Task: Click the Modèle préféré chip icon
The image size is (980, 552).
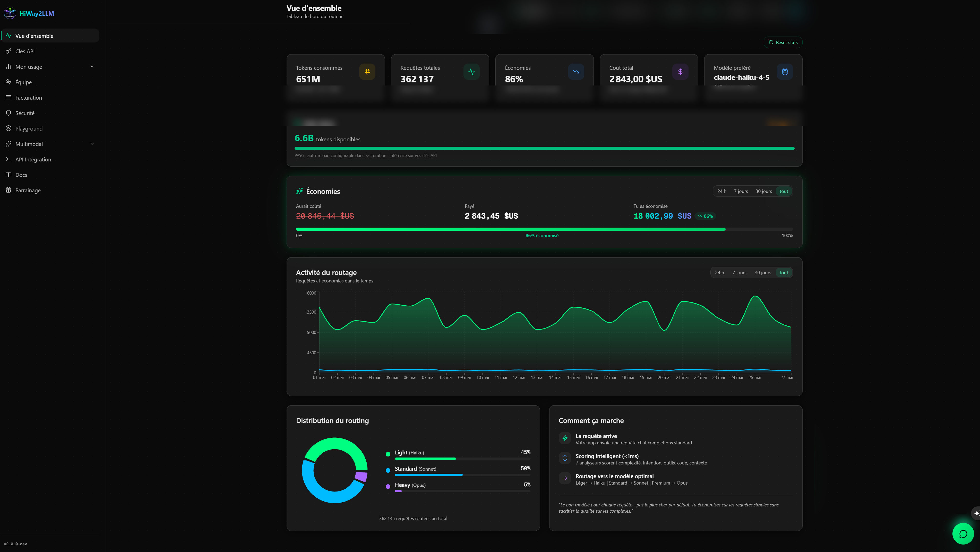Action: (x=785, y=72)
